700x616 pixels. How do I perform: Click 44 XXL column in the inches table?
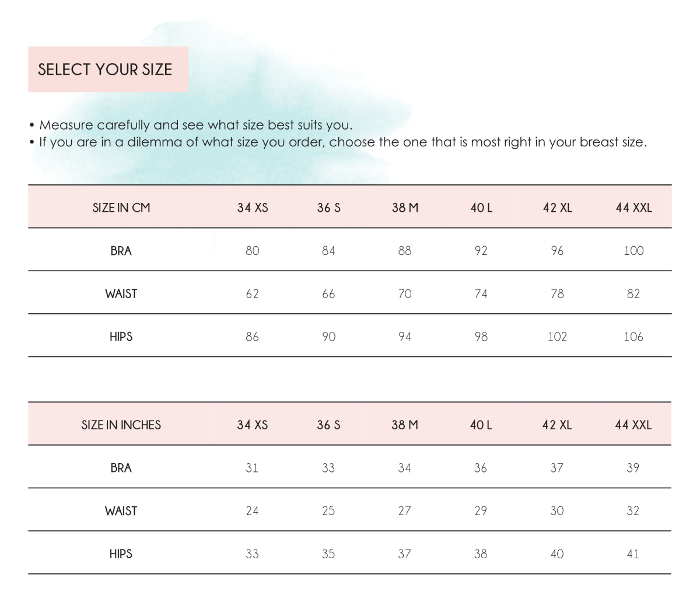click(x=633, y=425)
